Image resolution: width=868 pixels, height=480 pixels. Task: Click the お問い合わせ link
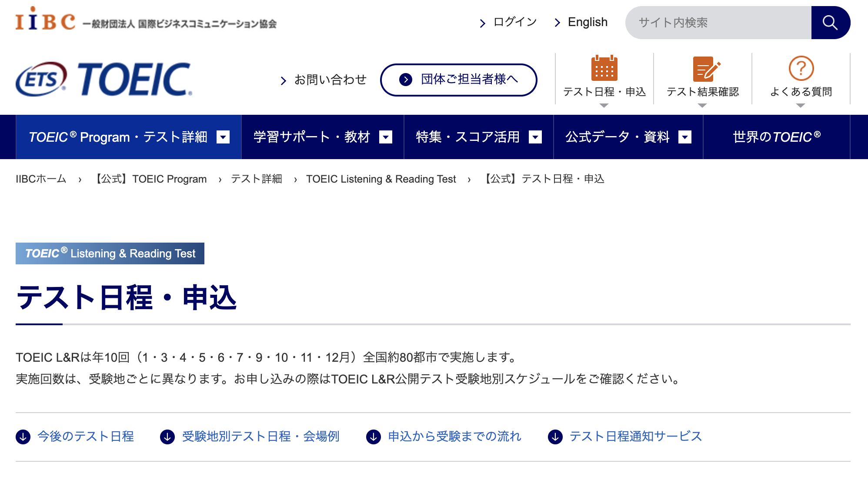tap(331, 80)
